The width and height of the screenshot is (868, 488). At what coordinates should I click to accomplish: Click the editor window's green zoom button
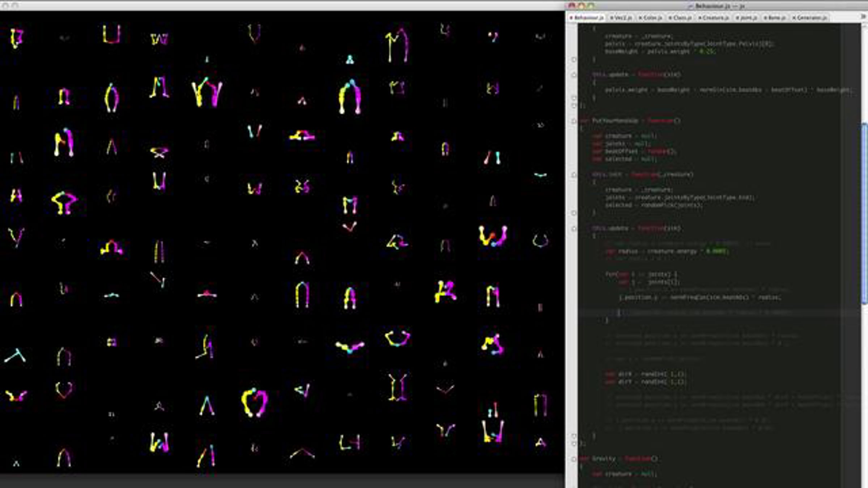tap(591, 6)
